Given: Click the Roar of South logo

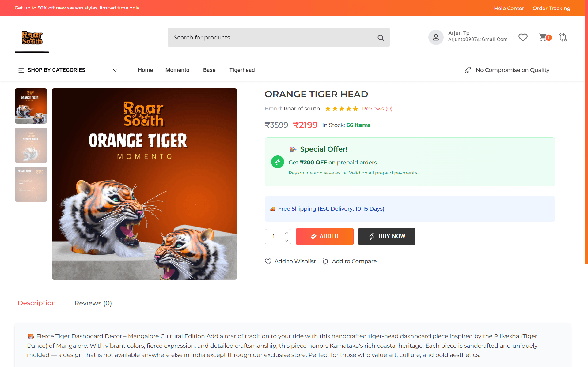Looking at the screenshot, I should tap(32, 38).
